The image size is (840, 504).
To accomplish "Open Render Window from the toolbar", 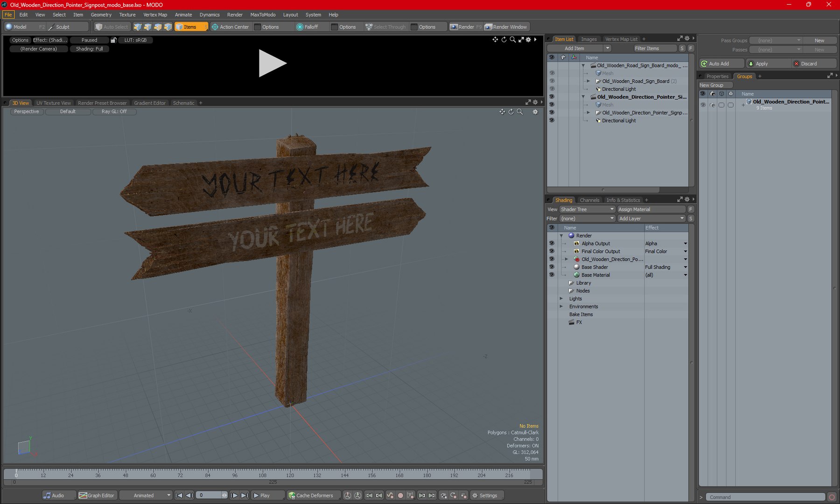I will pyautogui.click(x=506, y=27).
